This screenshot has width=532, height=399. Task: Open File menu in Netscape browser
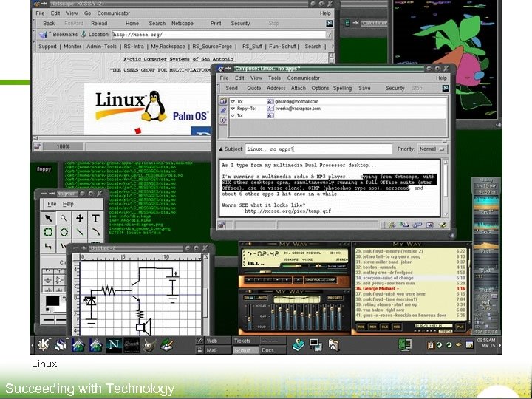click(40, 13)
